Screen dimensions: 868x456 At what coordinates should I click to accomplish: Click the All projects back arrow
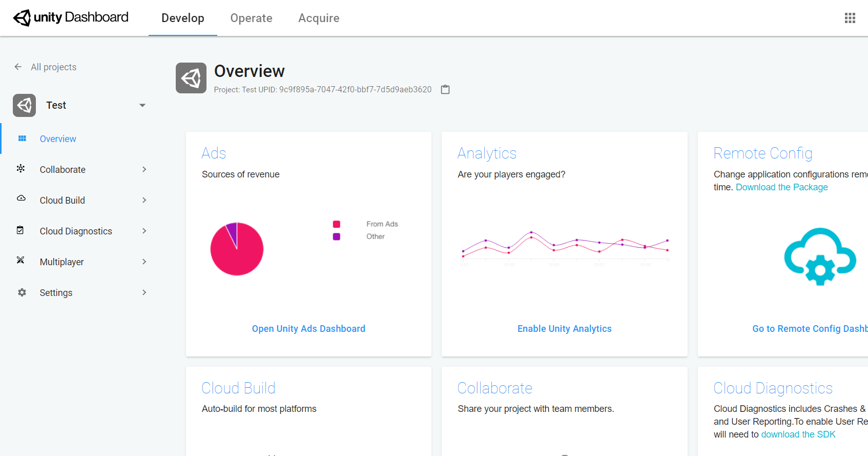tap(18, 67)
